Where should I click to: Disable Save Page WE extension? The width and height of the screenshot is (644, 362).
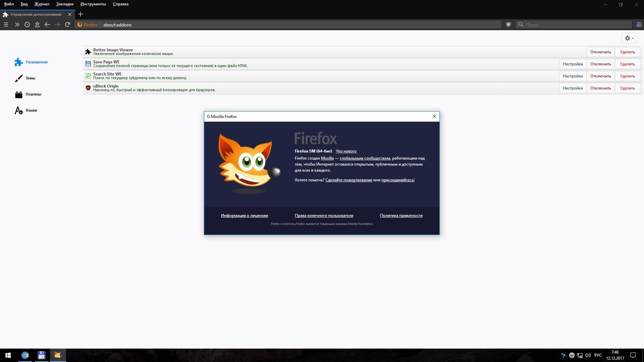click(600, 64)
